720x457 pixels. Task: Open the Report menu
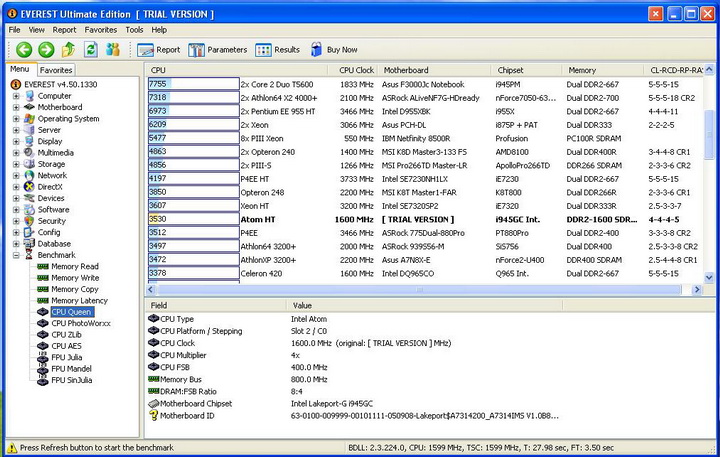(x=64, y=30)
